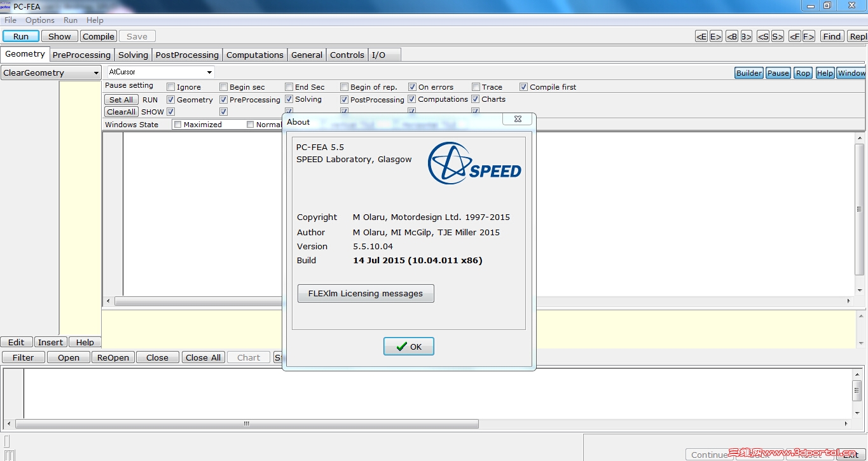
Task: Jump with the <E navigation button
Action: [x=701, y=36]
